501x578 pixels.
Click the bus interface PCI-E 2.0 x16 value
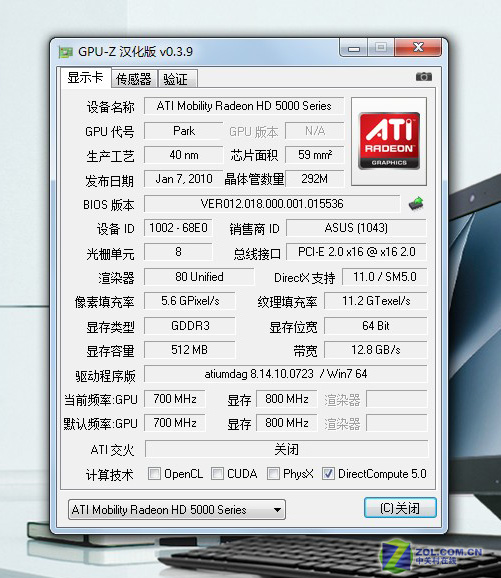356,252
